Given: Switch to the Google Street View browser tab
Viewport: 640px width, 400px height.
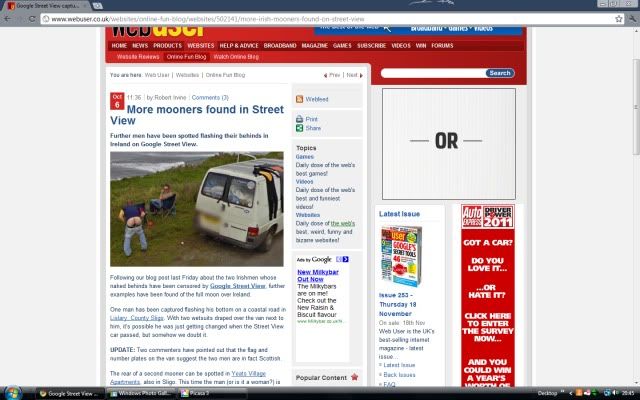Looking at the screenshot, I should 46,6.
